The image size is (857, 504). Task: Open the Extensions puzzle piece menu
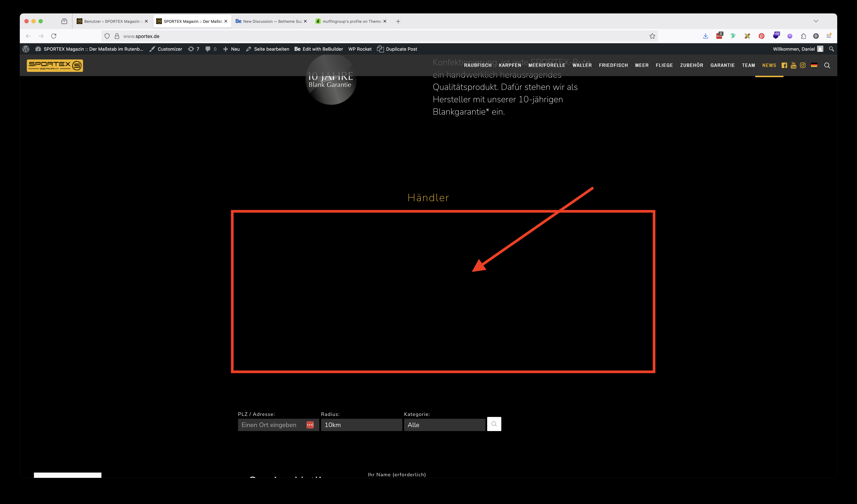(803, 36)
